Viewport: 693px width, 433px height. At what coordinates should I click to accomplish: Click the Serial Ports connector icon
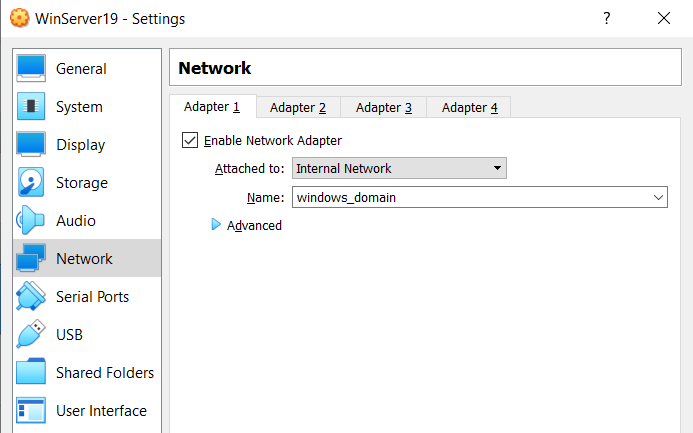click(x=31, y=297)
